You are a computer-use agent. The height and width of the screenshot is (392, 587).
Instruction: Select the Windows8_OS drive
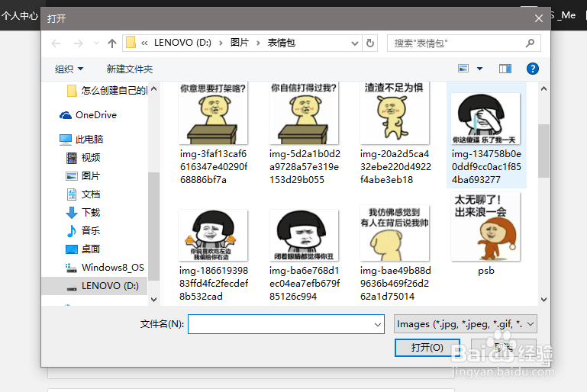pyautogui.click(x=105, y=268)
